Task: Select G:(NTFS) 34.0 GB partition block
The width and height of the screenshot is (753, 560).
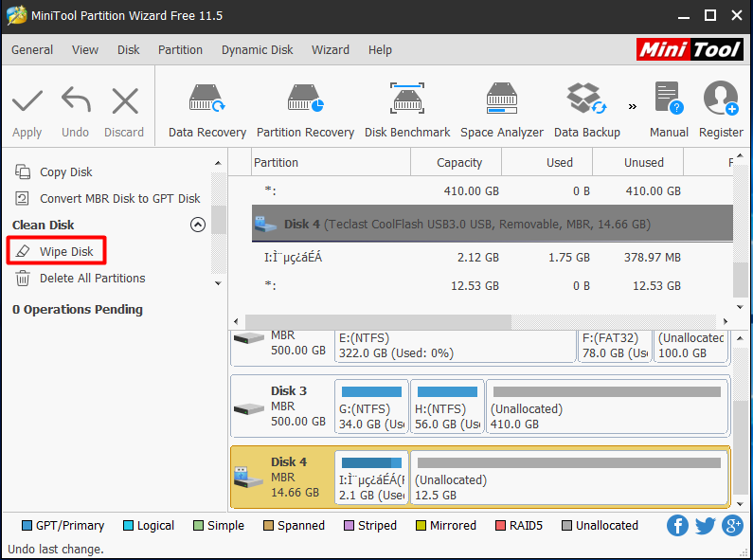Action: click(x=371, y=406)
